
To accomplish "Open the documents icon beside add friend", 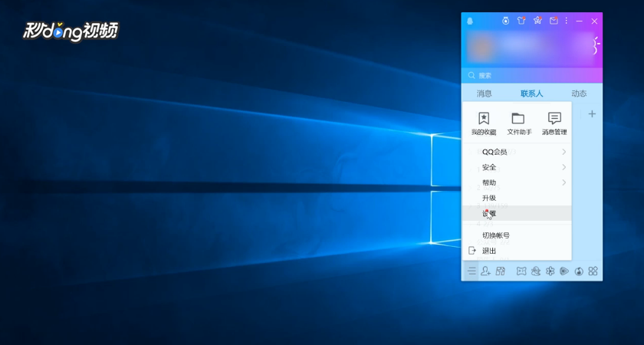I will tap(500, 271).
